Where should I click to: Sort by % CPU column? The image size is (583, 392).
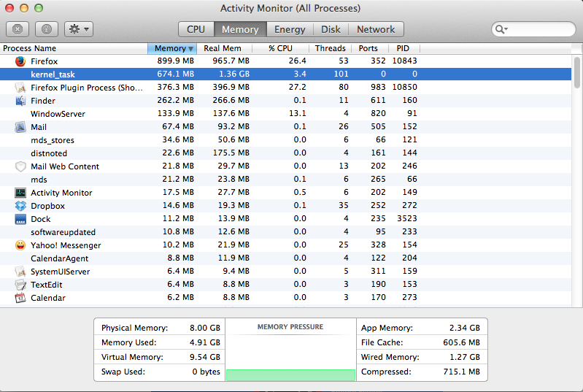pyautogui.click(x=280, y=48)
